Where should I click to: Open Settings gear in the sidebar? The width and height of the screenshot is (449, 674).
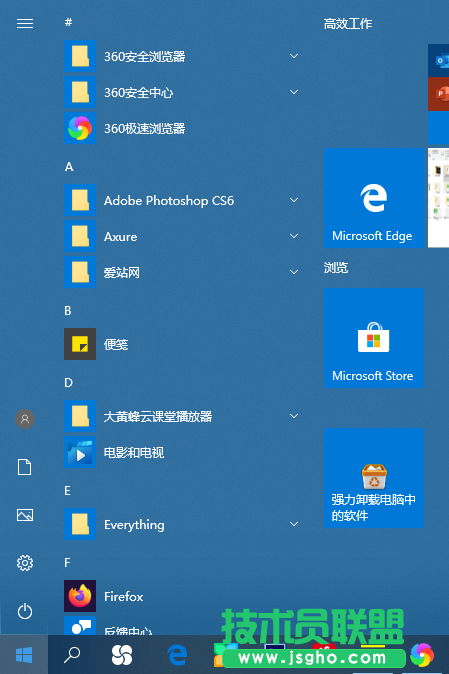[x=25, y=563]
